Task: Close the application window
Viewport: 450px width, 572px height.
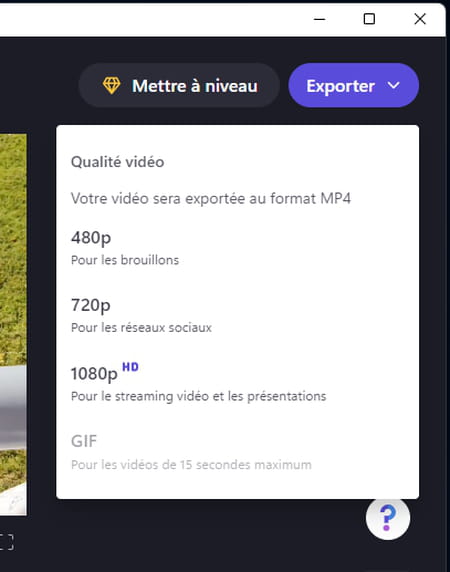Action: [420, 19]
